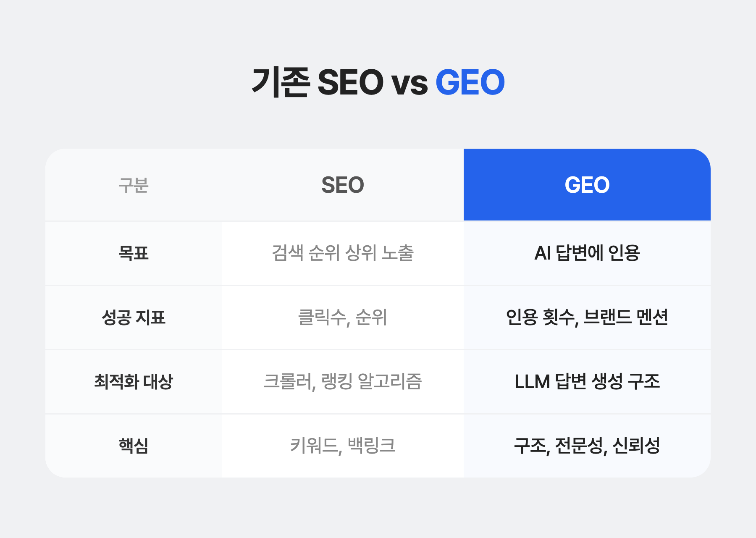Screen dimensions: 756x538
Task: Select cell '크롤러, 랭킹 알고리즘'
Action: (343, 382)
